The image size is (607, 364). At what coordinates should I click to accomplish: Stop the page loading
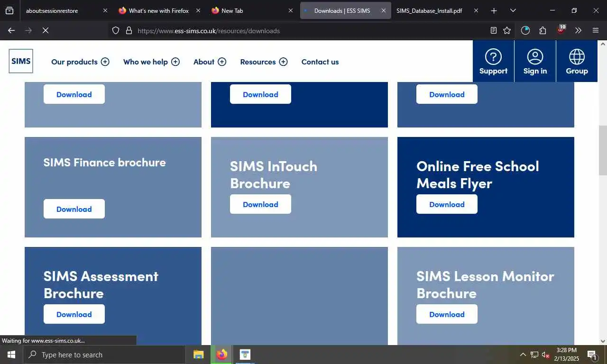45,30
